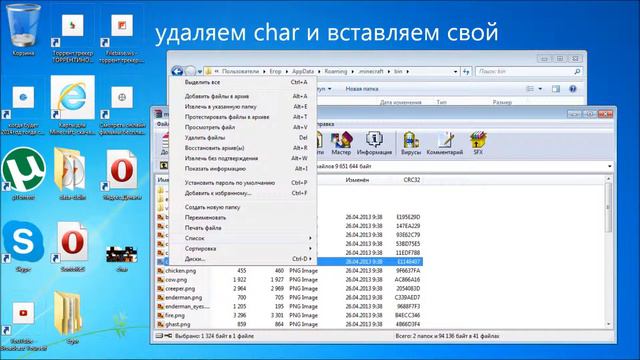Expand the Explorer view options dropdown arrow
Viewport: 640px width, 360px height.
pos(540,89)
